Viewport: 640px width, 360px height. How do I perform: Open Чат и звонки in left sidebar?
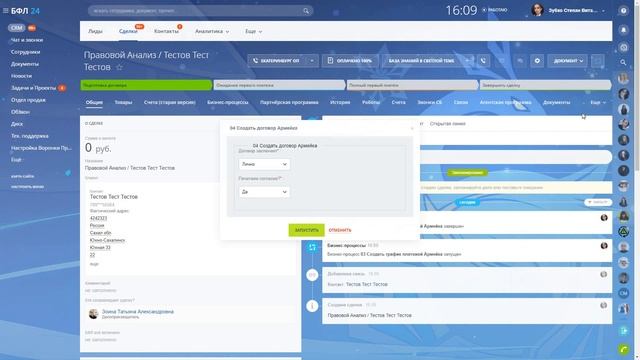click(27, 40)
